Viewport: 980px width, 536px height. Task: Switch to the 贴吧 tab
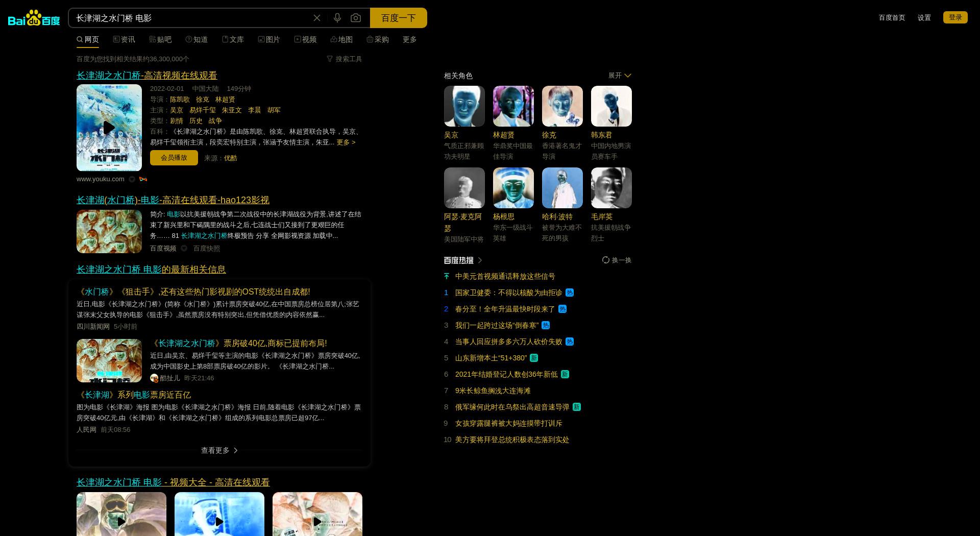(x=160, y=39)
